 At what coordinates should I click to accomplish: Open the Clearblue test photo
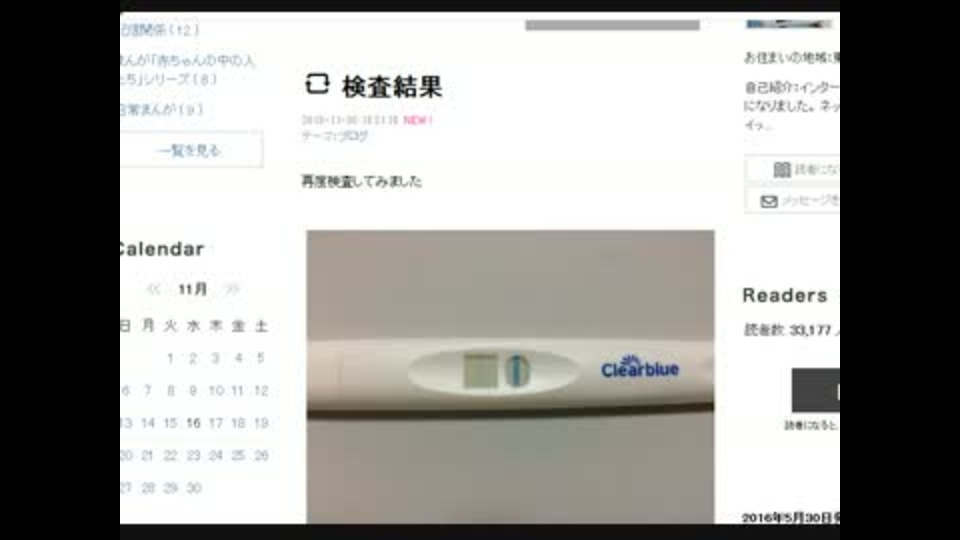pyautogui.click(x=510, y=377)
